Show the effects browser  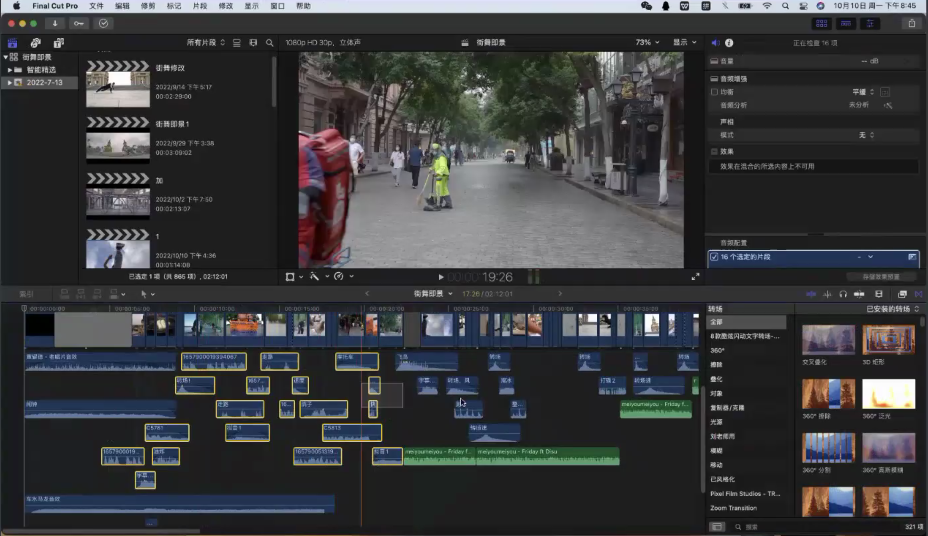point(902,294)
